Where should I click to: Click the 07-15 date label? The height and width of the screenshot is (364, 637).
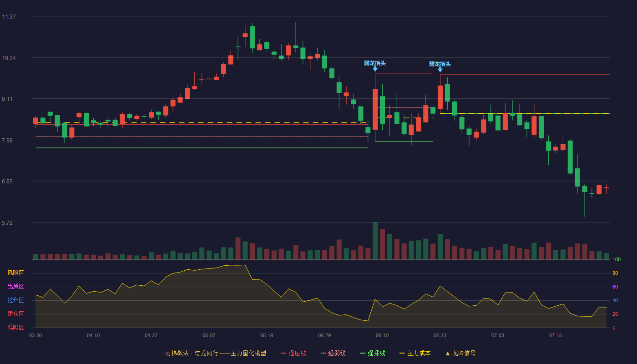click(x=556, y=335)
